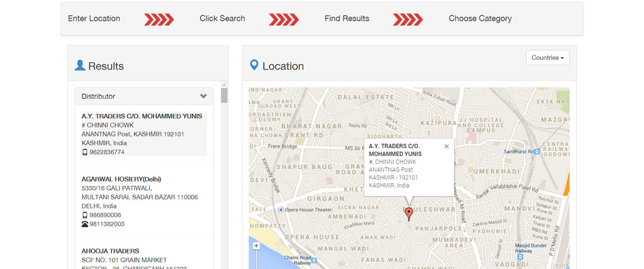Click the Opera House Theater map marker

(x=280, y=210)
